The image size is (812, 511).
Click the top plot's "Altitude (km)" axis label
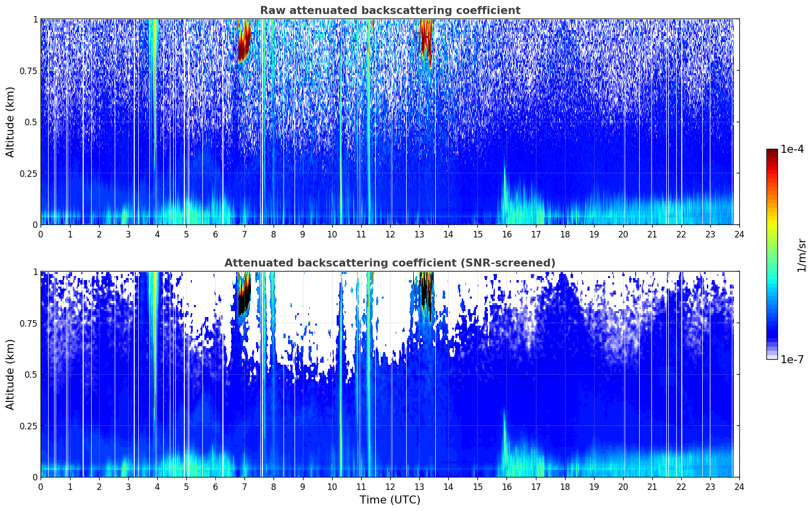(x=11, y=122)
